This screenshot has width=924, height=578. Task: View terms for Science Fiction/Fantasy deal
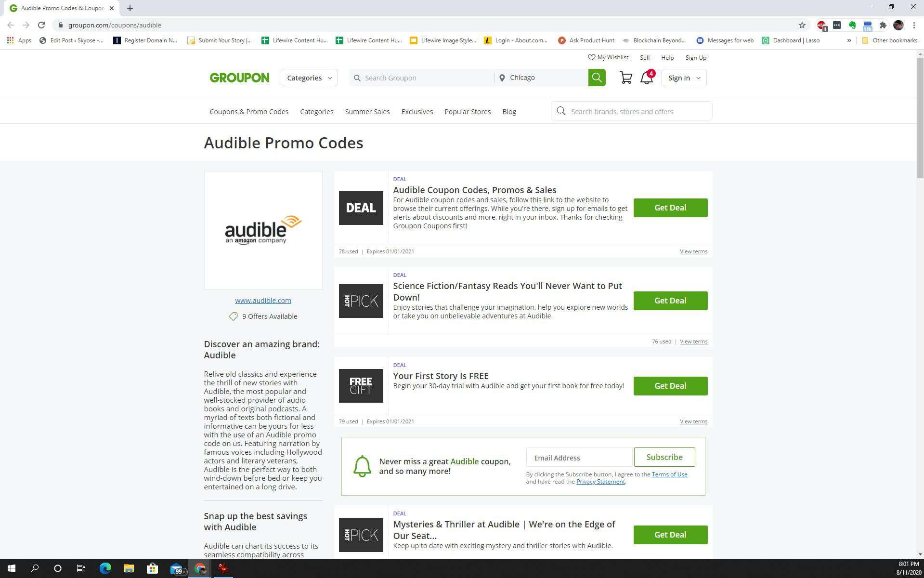coord(693,342)
